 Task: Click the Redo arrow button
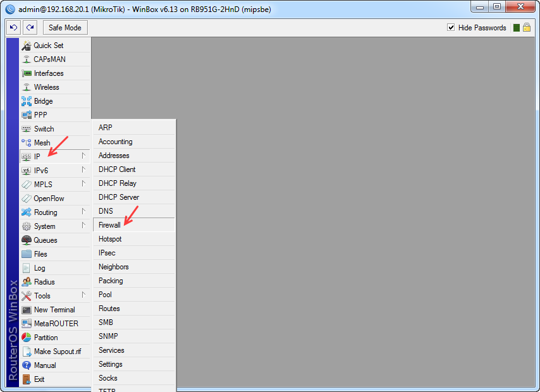pyautogui.click(x=30, y=28)
